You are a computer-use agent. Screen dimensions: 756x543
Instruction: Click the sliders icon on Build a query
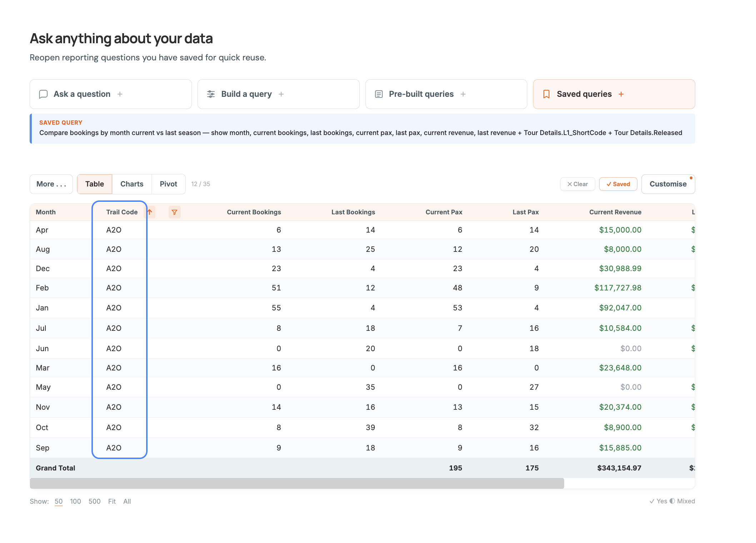(x=211, y=94)
